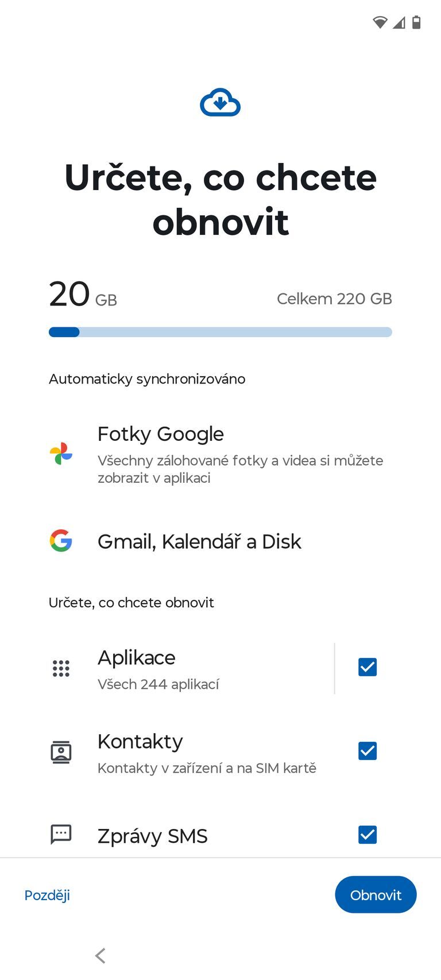Image resolution: width=441 pixels, height=980 pixels.
Task: Uncheck the Zprávy SMS checkbox
Action: click(367, 835)
